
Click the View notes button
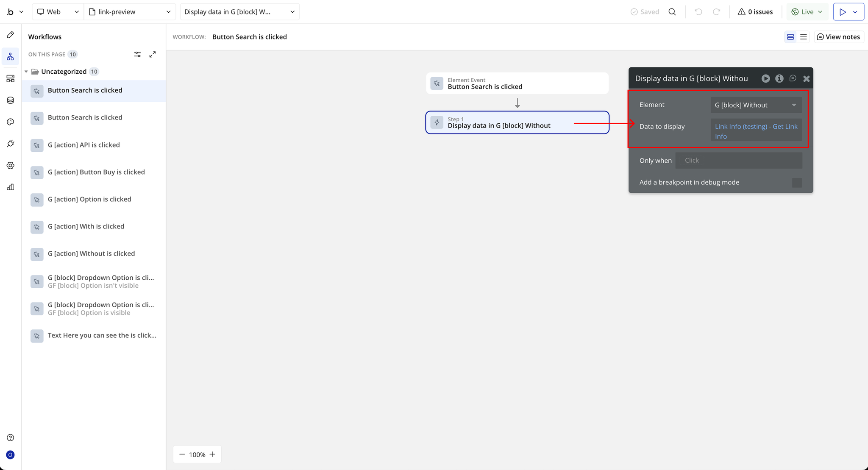click(839, 37)
